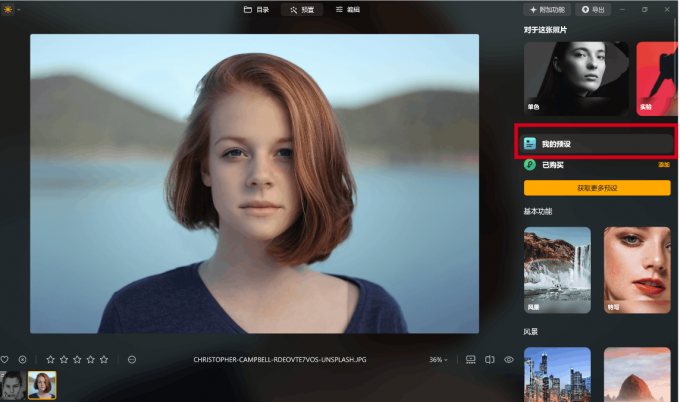Viewport: 680px width, 402px height.
Task: Open the 附加功能 extras button
Action: click(x=547, y=9)
